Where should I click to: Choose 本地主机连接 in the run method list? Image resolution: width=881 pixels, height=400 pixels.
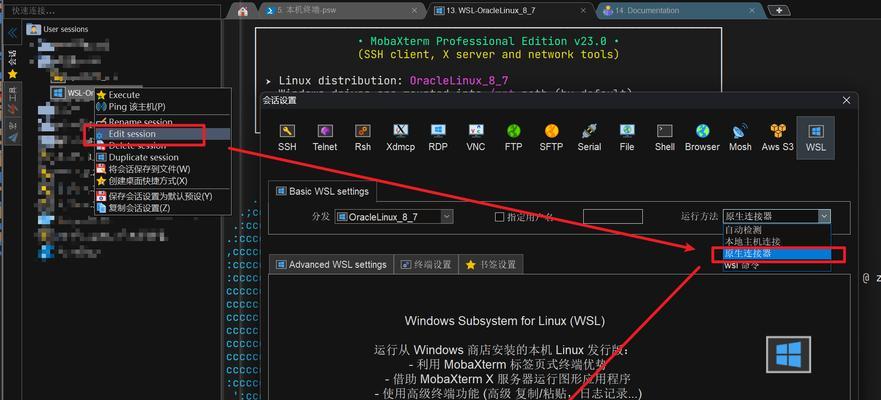click(776, 242)
